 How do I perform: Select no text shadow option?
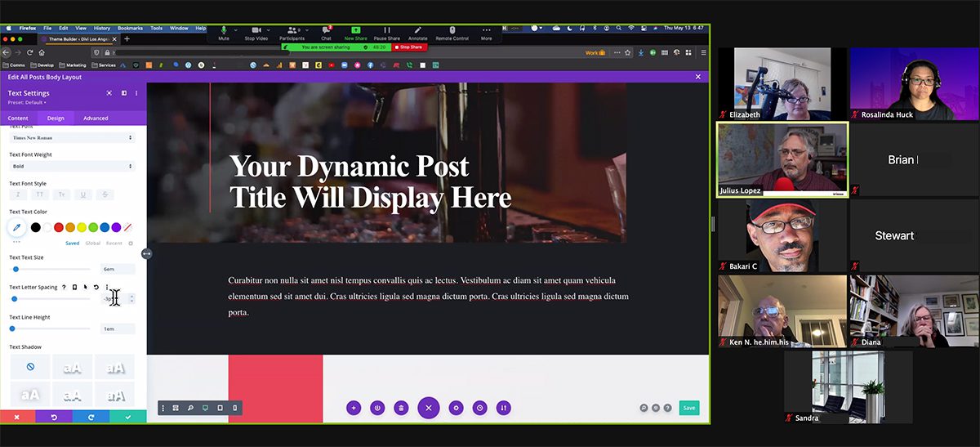click(30, 367)
